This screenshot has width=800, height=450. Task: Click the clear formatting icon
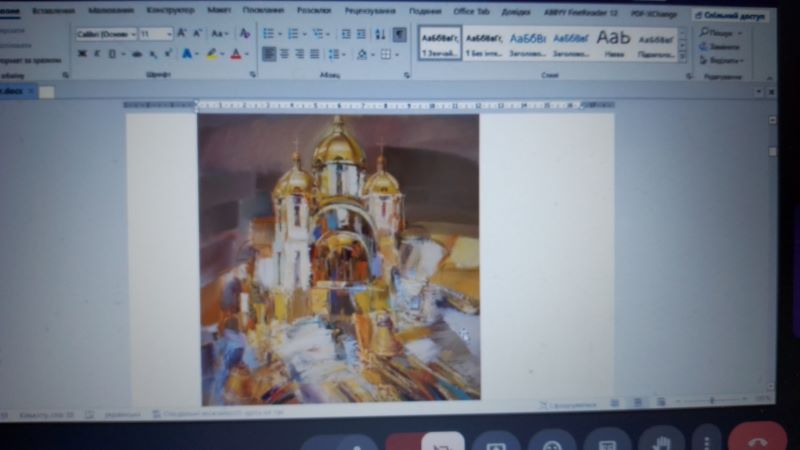coord(244,34)
